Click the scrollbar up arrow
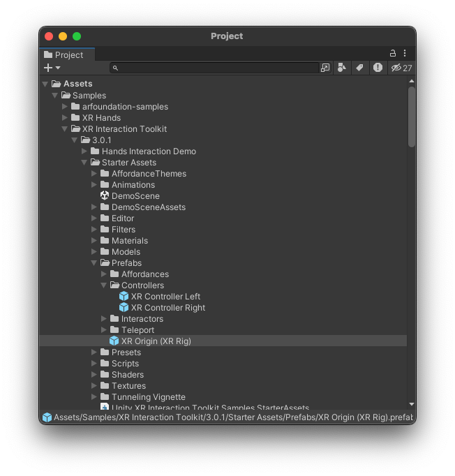Viewport: 455px width, 476px height. pos(412,81)
